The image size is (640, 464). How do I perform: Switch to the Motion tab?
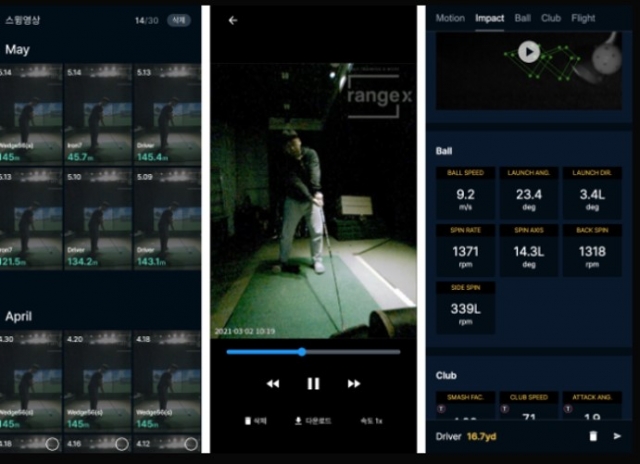click(x=450, y=18)
